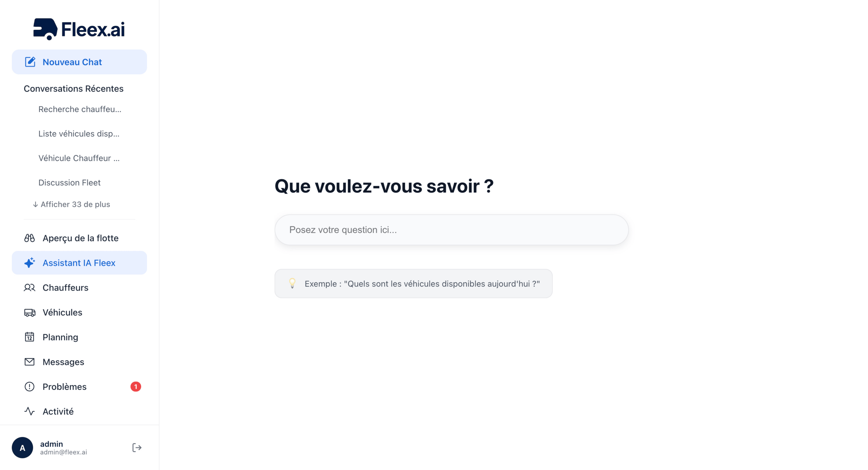
Task: Click the logout icon next to admin
Action: point(137,447)
